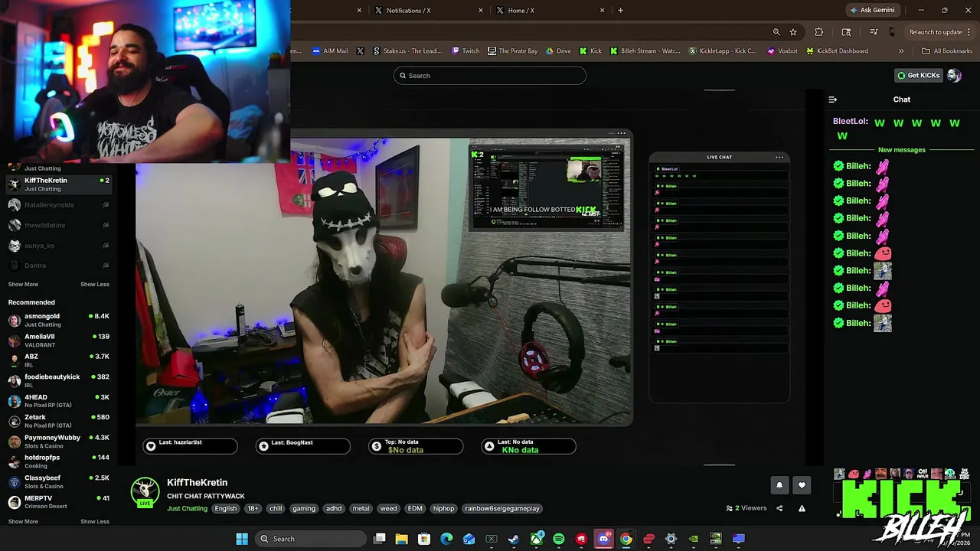Open the KickBot Dashboard bookmark
The image size is (980, 551).
[x=837, y=51]
